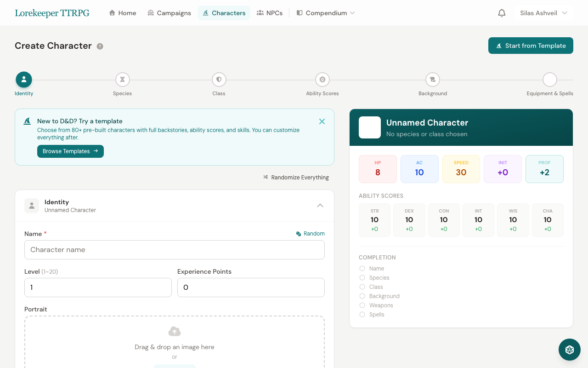This screenshot has height=368, width=588.
Task: Dismiss the template suggestion banner
Action: [x=322, y=121]
